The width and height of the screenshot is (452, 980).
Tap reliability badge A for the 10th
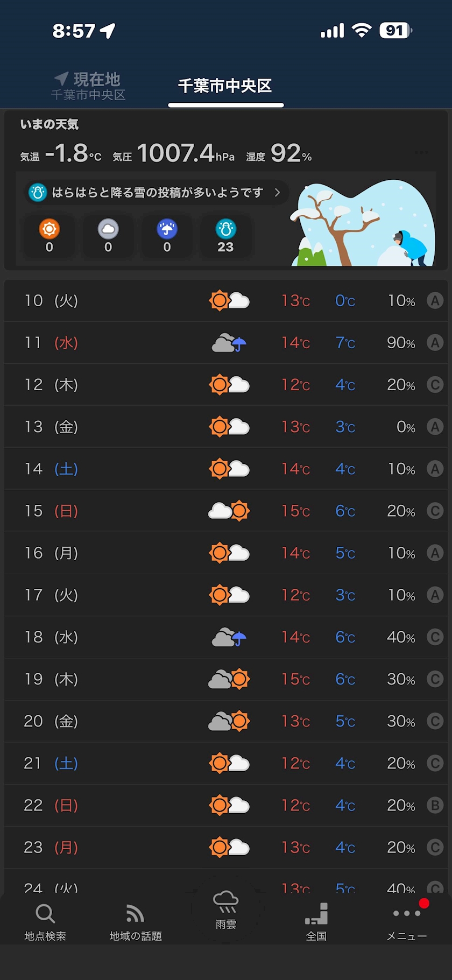(x=435, y=300)
